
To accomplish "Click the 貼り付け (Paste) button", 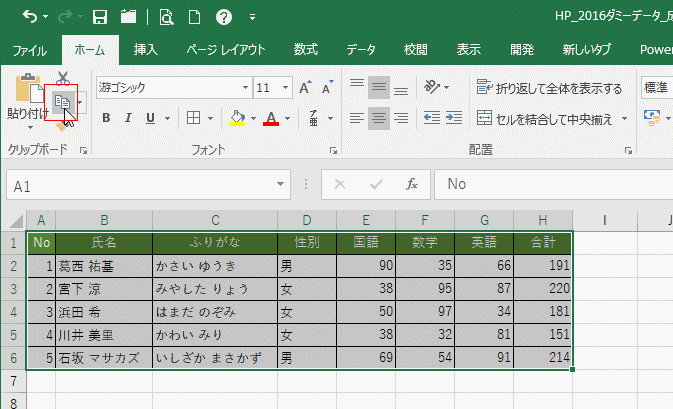I will [27, 97].
